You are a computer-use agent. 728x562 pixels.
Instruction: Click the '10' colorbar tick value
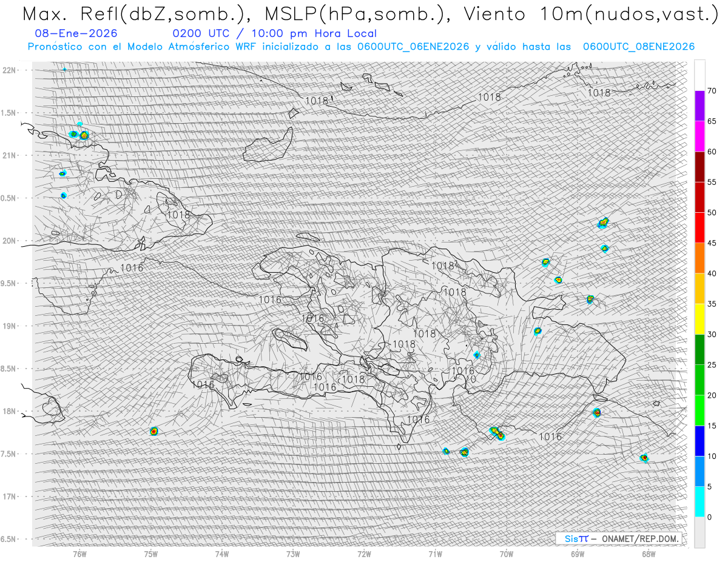coord(712,456)
